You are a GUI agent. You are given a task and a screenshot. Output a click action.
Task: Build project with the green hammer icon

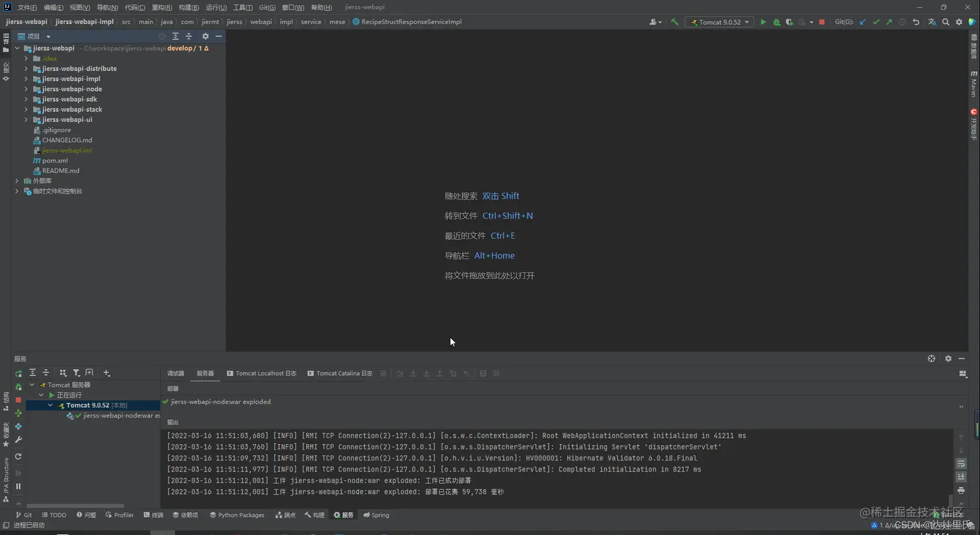[675, 22]
